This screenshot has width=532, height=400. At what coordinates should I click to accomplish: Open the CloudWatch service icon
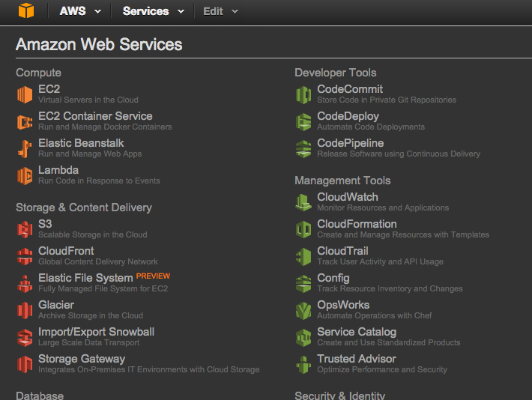tap(303, 202)
